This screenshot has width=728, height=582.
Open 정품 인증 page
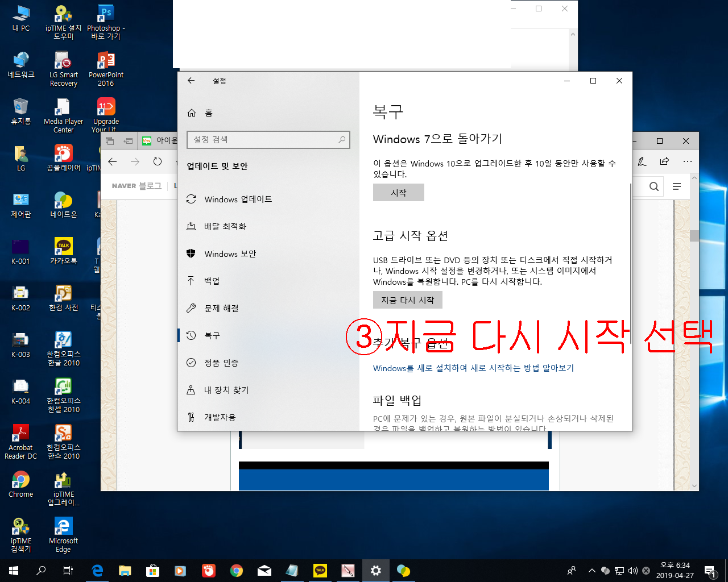268,363
